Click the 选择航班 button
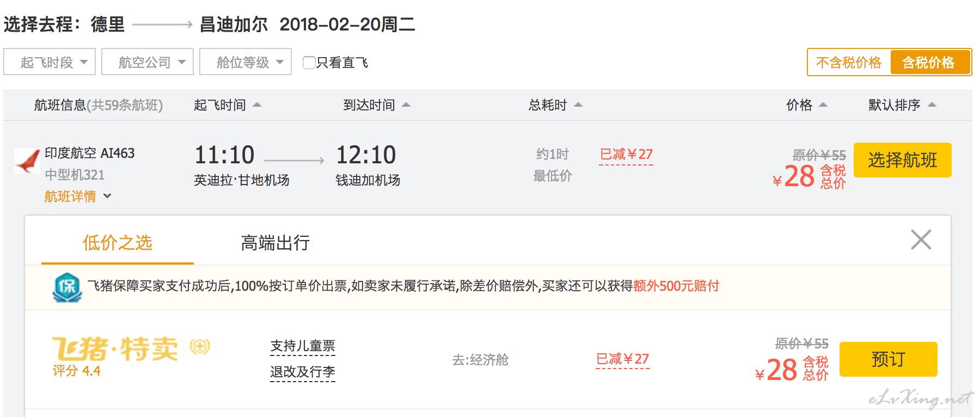The image size is (980, 417). pyautogui.click(x=902, y=160)
